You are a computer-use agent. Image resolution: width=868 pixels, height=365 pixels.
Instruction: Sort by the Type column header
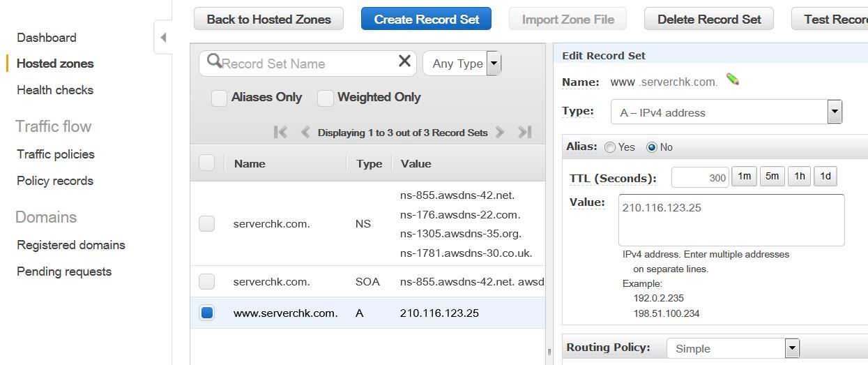[x=369, y=163]
